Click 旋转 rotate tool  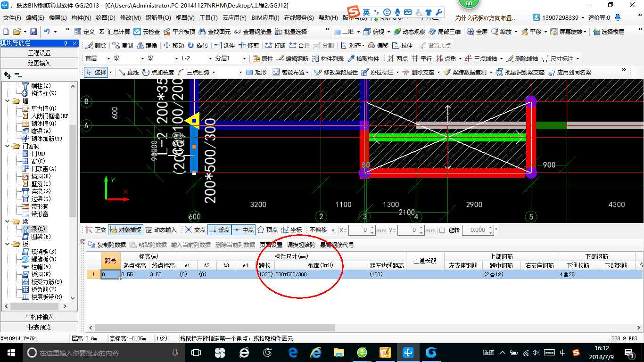coord(198,46)
